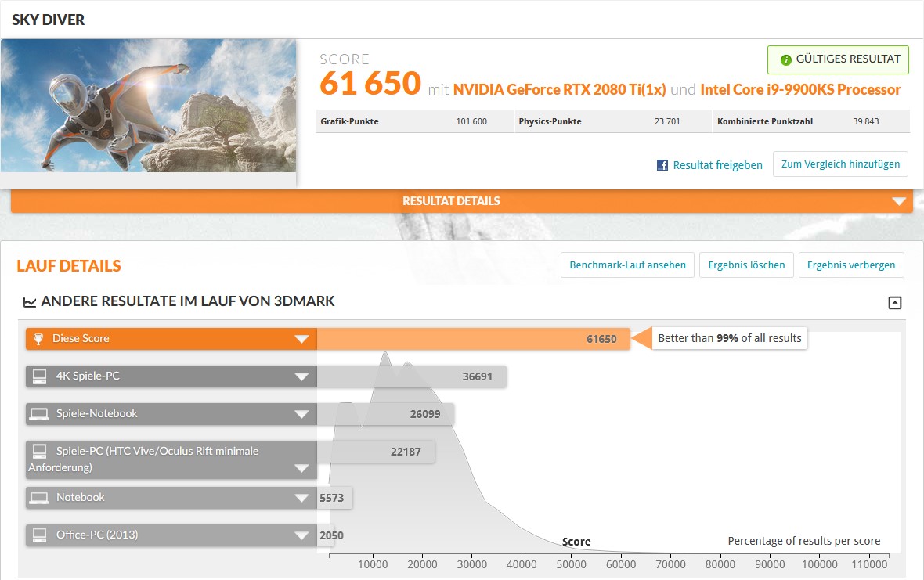Click the Sky Diver benchmark thumbnail
Image resolution: width=924 pixels, height=580 pixels.
(149, 106)
